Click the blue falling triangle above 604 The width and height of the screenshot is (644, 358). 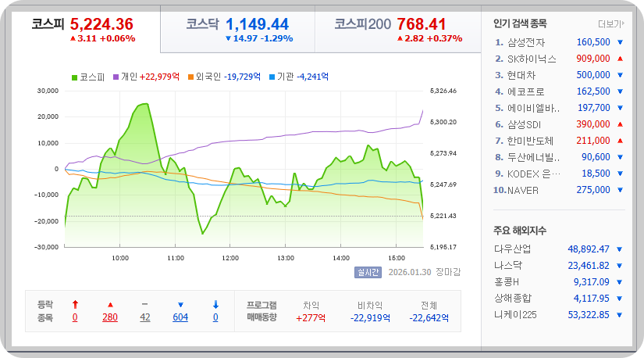(180, 305)
